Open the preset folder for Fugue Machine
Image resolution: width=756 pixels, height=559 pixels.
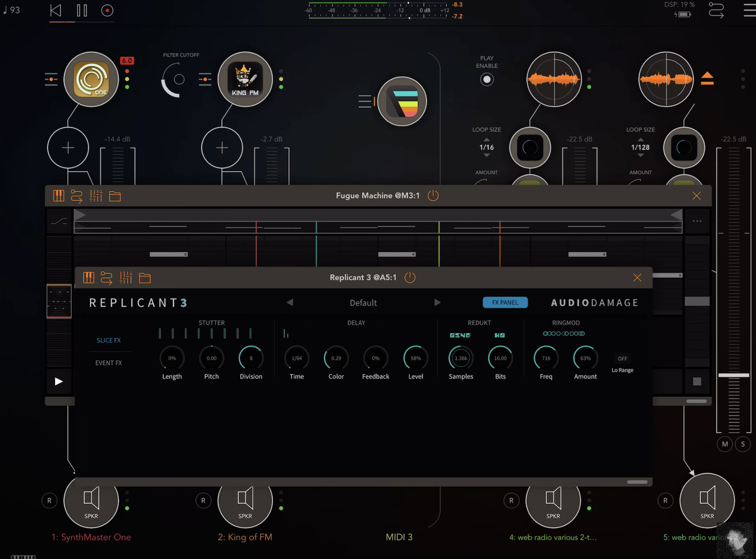coord(115,196)
